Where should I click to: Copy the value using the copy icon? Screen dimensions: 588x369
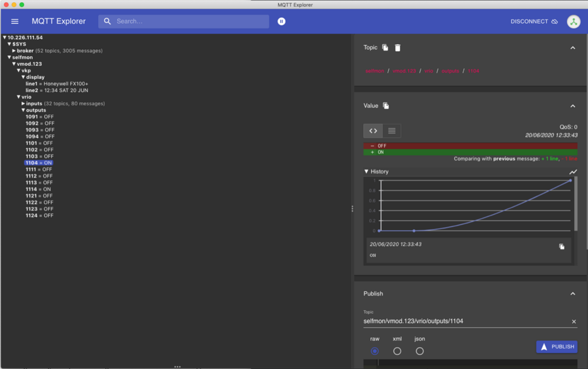[386, 106]
